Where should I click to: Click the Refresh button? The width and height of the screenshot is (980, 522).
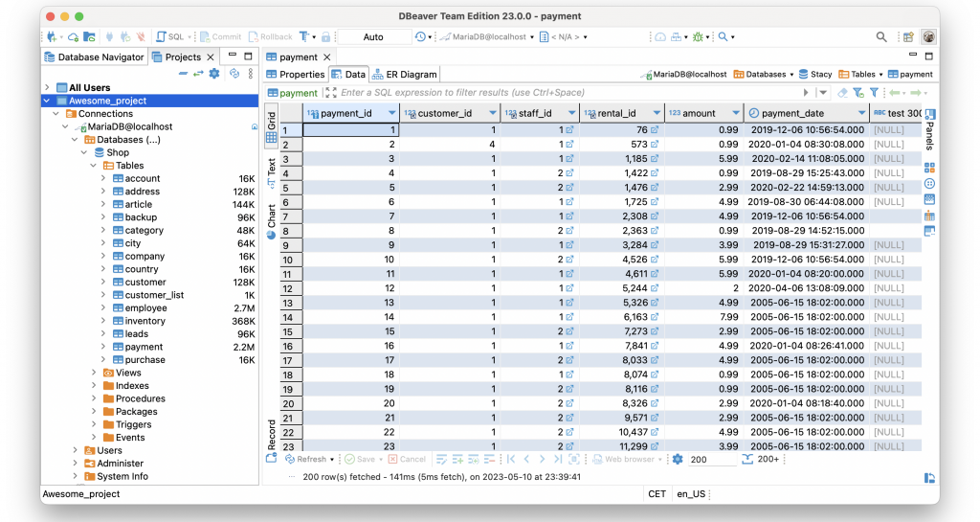[306, 460]
